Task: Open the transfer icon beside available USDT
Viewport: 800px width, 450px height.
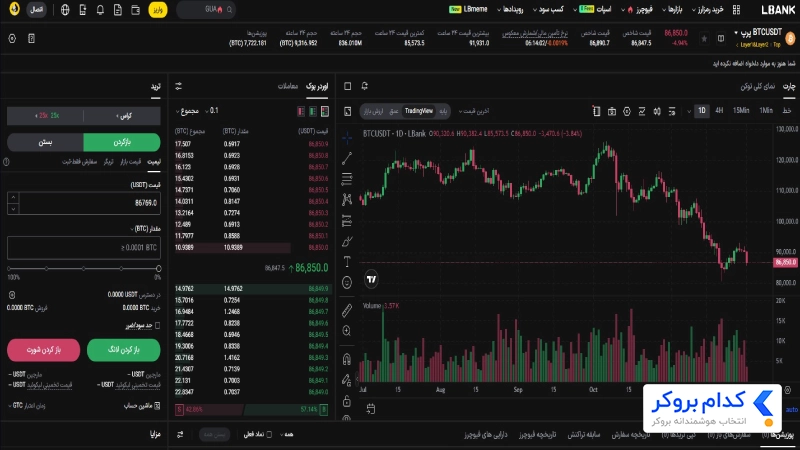Action: click(x=12, y=294)
